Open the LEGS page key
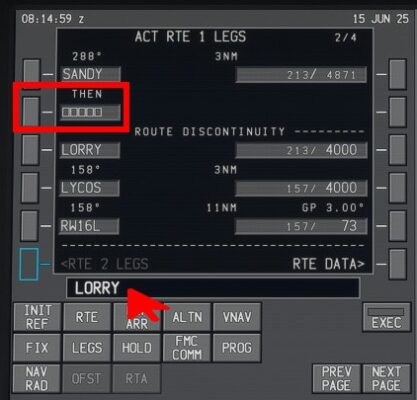 click(x=87, y=348)
